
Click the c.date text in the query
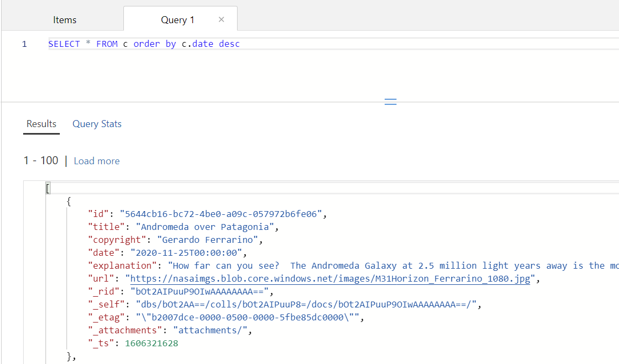tap(197, 44)
